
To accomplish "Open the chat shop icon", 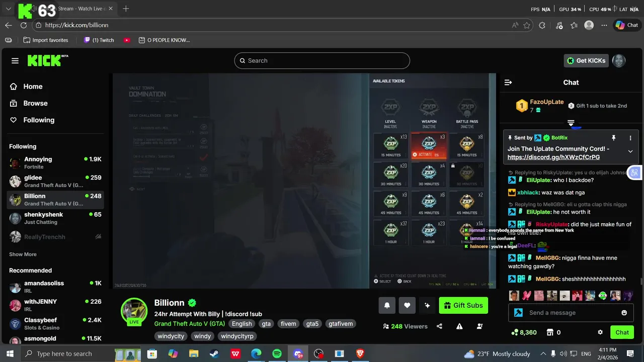I will point(550,332).
